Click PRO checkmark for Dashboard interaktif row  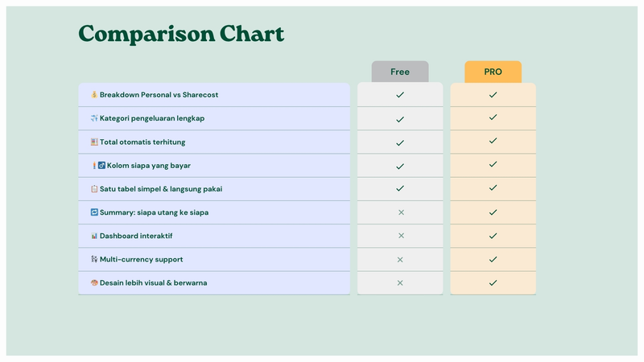(x=493, y=236)
